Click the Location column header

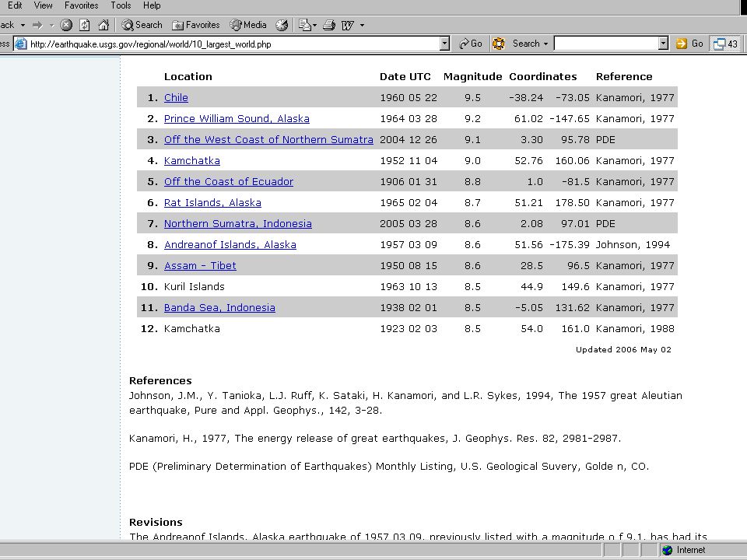click(188, 77)
